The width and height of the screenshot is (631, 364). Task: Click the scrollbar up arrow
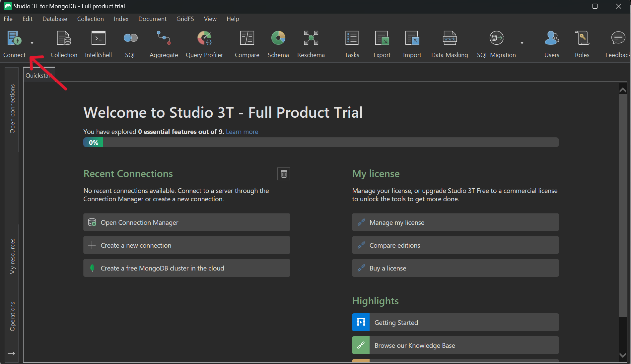pyautogui.click(x=623, y=90)
